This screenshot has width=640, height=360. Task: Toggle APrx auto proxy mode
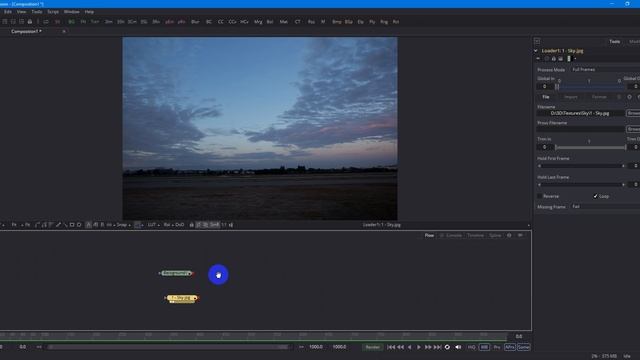510,347
